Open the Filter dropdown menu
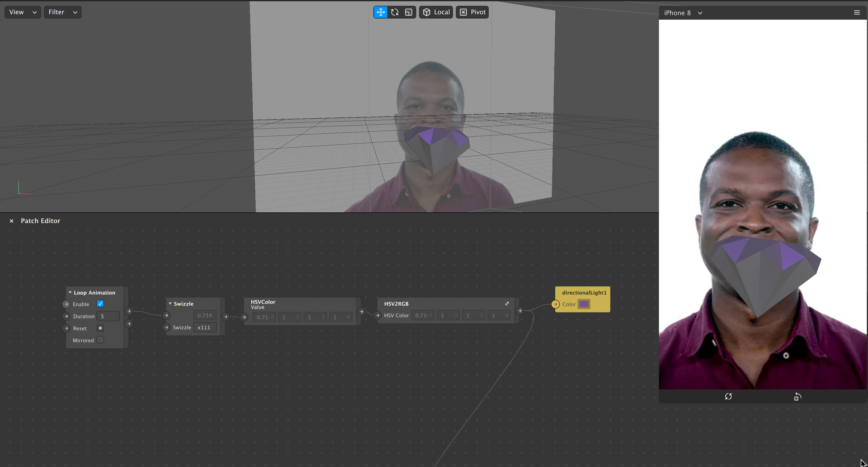Image resolution: width=868 pixels, height=467 pixels. pos(62,12)
